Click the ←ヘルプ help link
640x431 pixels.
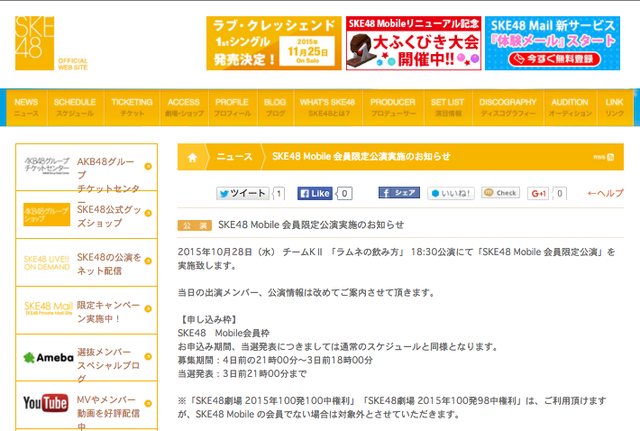pos(605,193)
